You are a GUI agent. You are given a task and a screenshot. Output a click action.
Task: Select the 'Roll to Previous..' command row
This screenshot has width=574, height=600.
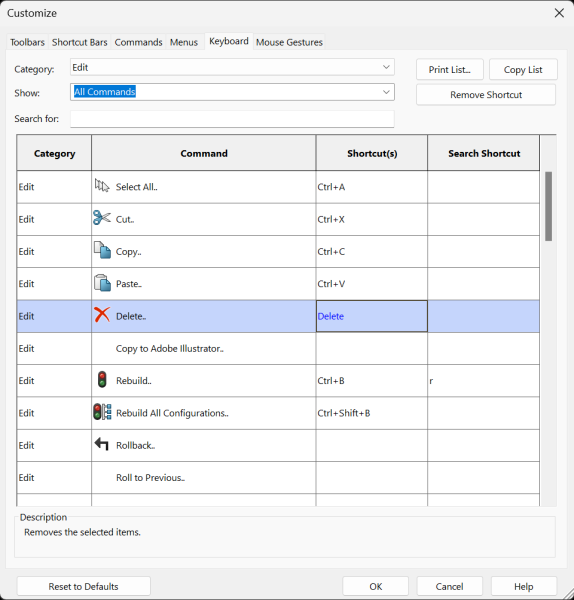click(x=278, y=478)
